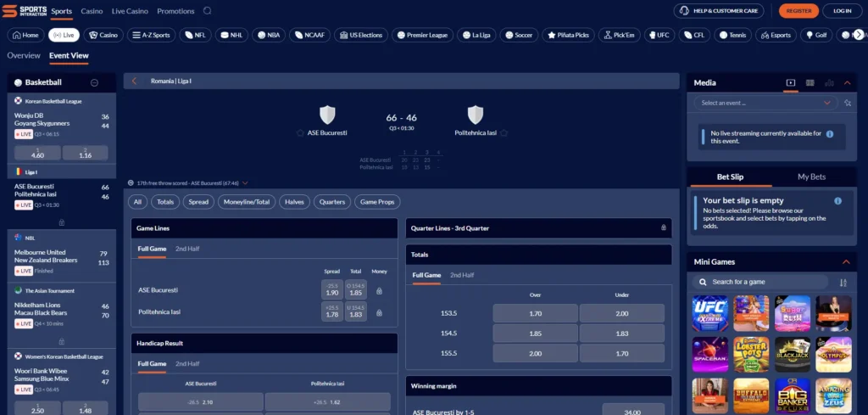Screen dimensions: 868x415
Task: Bet handicap Politehnica Iasi +26.5 at 1.62
Action: click(x=328, y=402)
